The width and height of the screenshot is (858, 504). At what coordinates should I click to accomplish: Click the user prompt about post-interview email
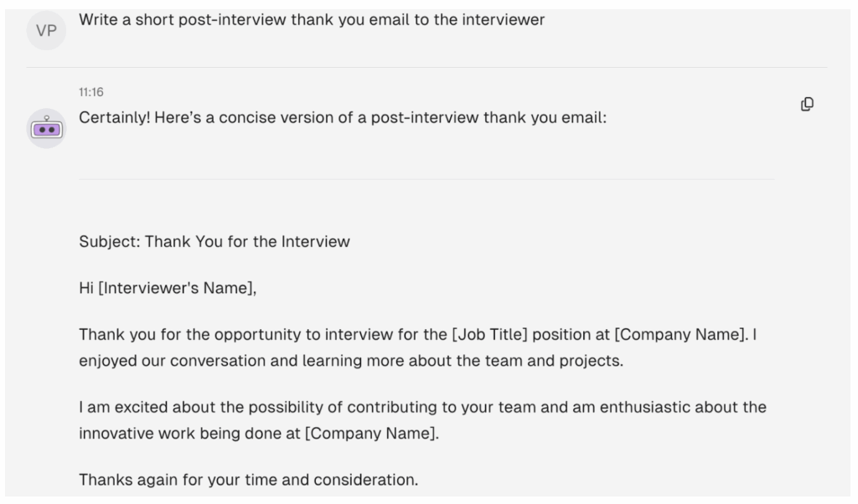point(312,20)
